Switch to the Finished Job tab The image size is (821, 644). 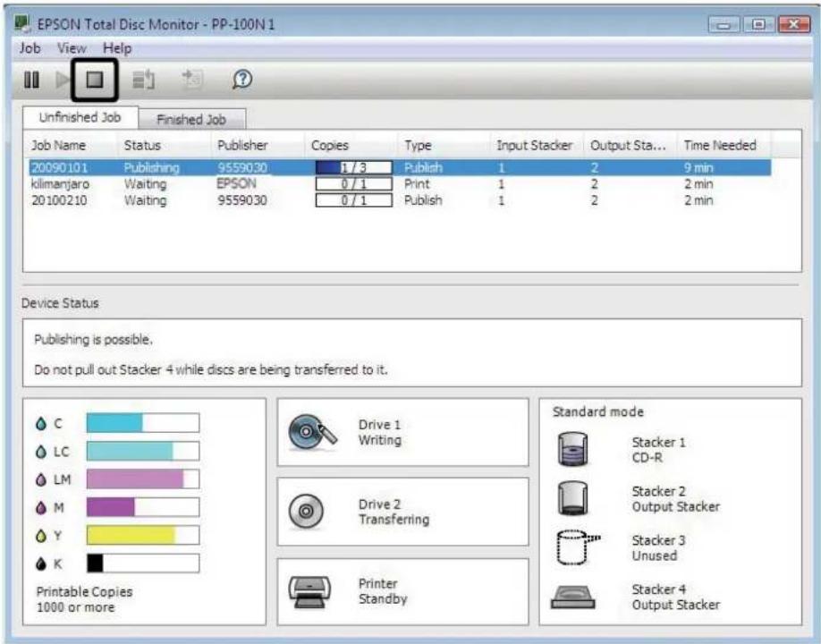191,119
